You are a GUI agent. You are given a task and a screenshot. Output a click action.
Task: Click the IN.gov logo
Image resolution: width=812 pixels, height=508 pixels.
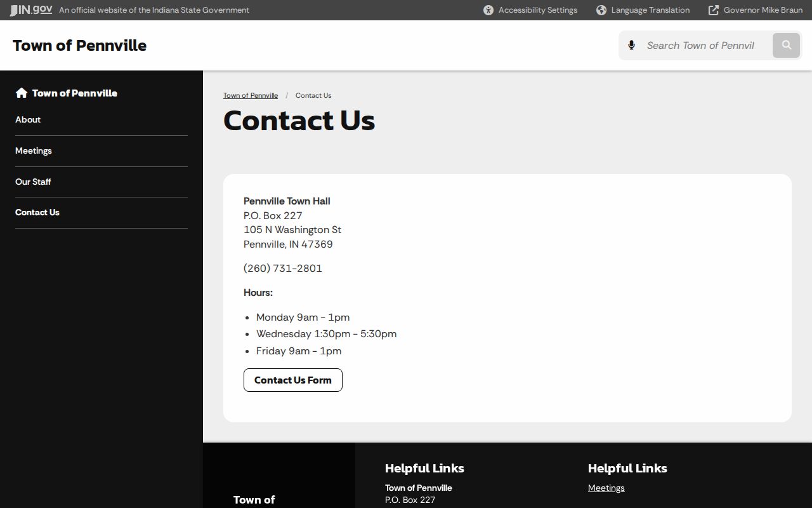tap(31, 10)
